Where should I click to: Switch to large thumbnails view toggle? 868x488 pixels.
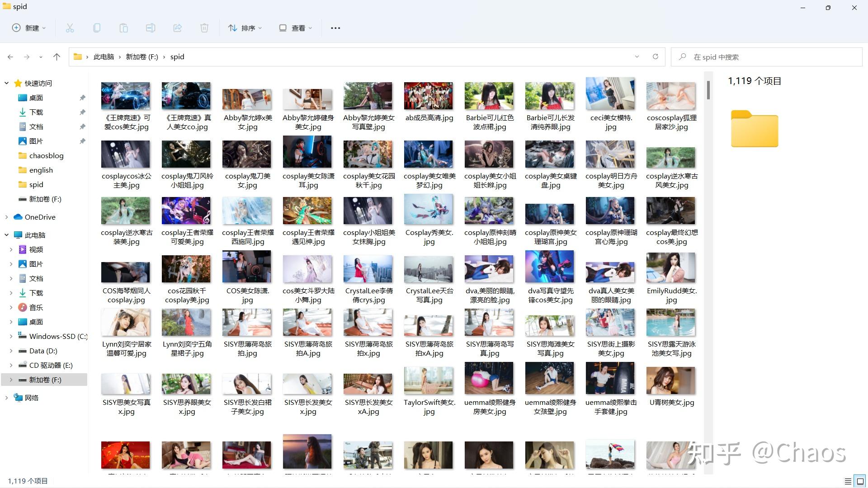[860, 481]
